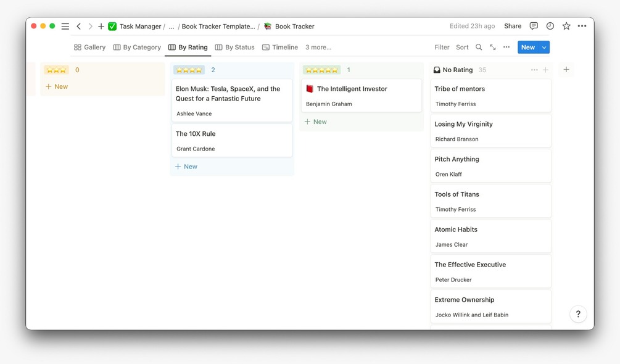Click the three-star rating tag
The width and height of the screenshot is (620, 364).
(x=57, y=70)
